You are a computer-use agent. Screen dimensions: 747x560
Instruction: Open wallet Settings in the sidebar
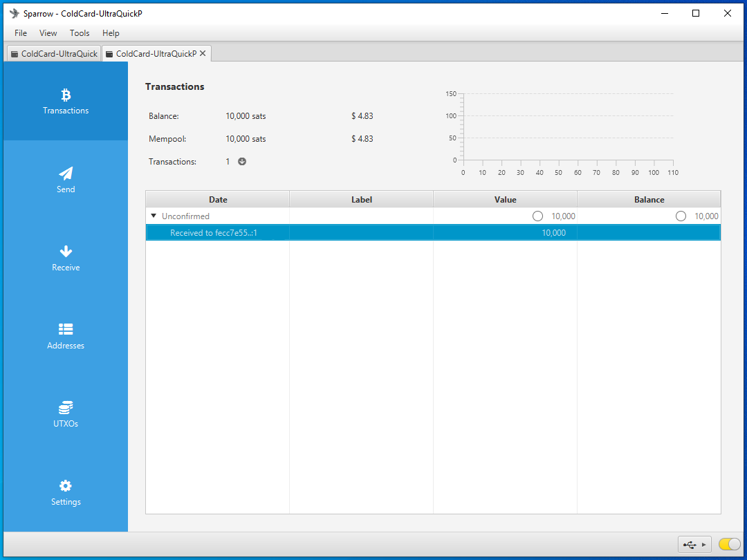(66, 492)
